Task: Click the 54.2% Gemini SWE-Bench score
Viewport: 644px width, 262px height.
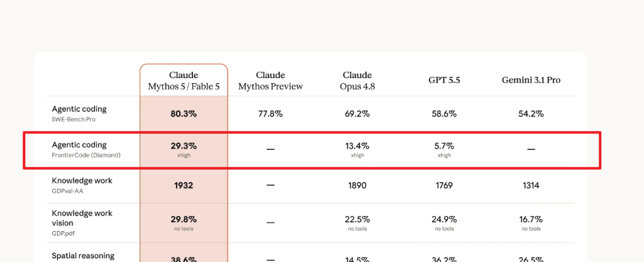Action: 531,114
